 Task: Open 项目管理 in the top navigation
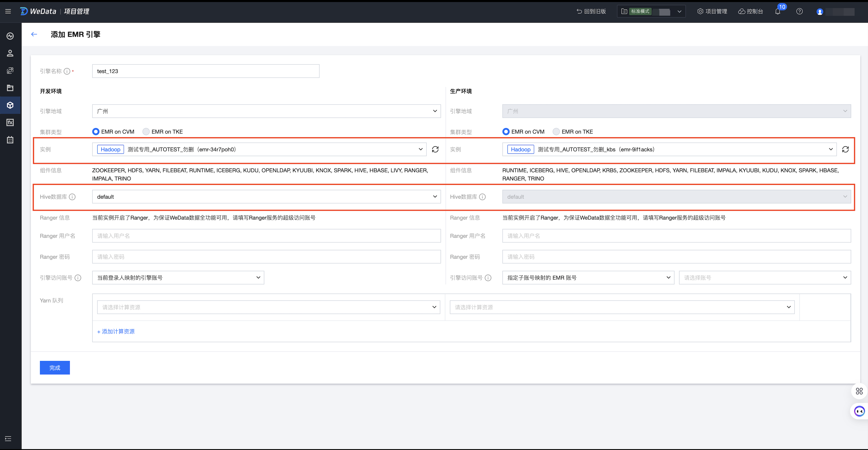712,11
